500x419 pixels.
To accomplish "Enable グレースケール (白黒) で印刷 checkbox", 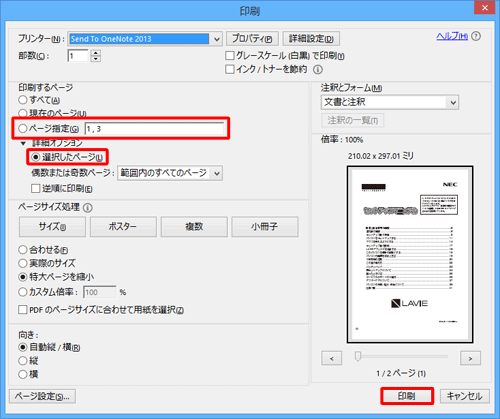I will coord(230,55).
